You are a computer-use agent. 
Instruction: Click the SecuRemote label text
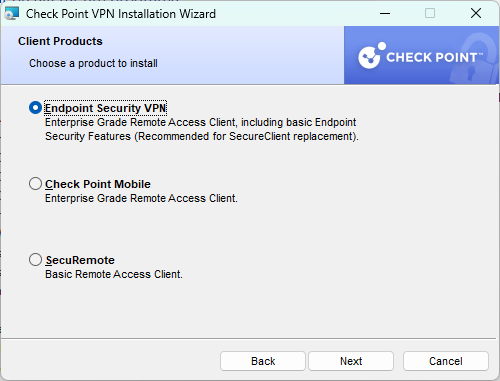pyautogui.click(x=80, y=260)
